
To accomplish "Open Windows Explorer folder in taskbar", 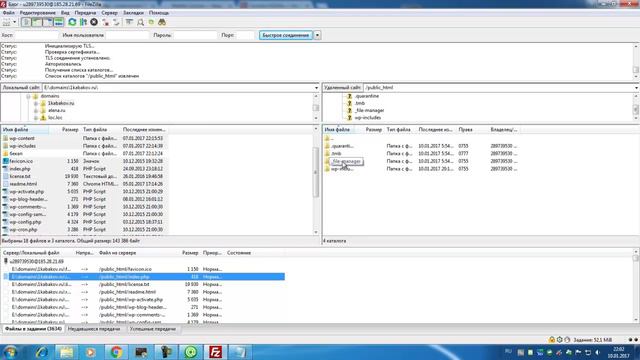I will 67,352.
